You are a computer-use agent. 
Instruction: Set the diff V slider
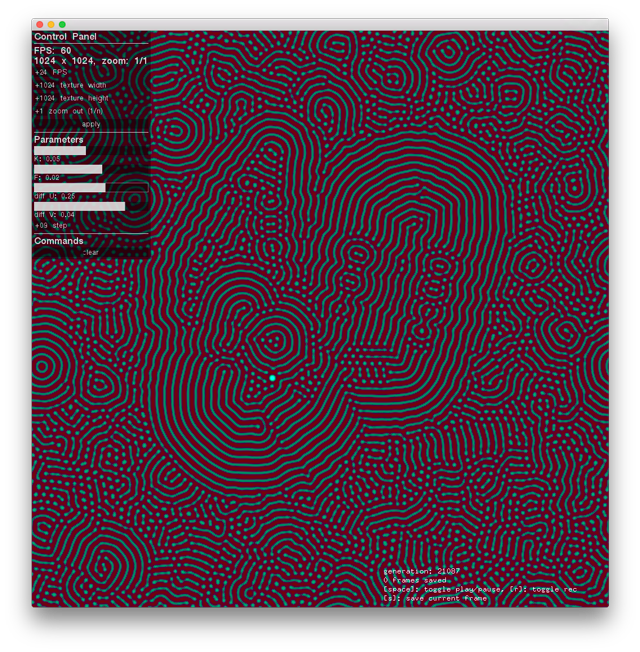[80, 206]
